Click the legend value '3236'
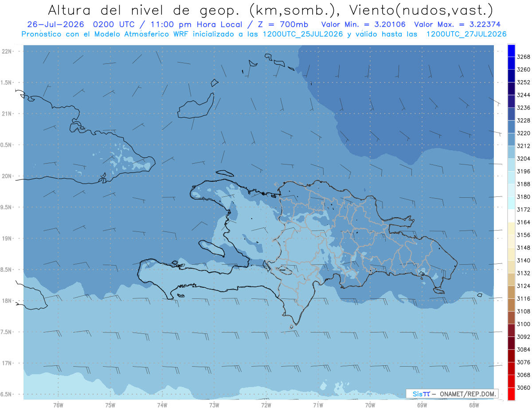 coord(523,108)
